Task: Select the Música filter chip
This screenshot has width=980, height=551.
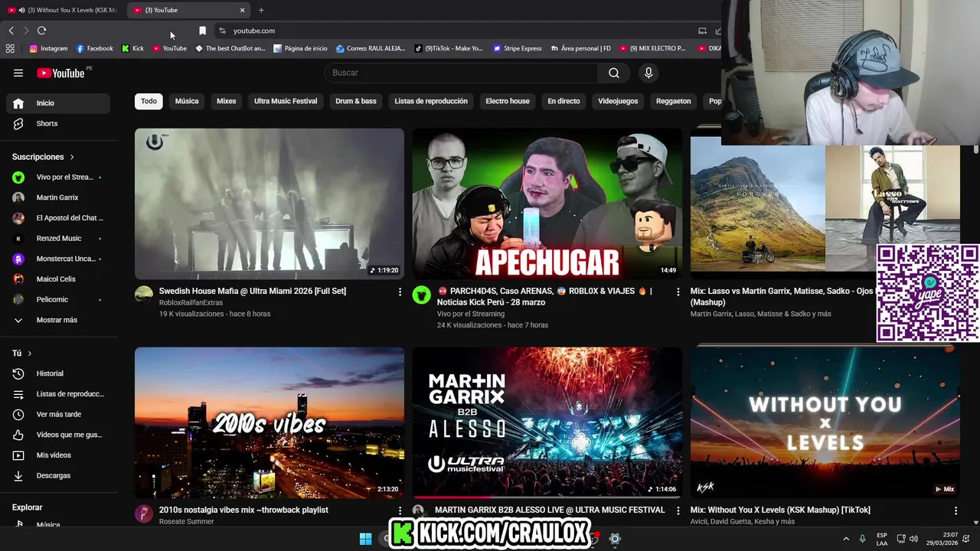Action: [187, 101]
